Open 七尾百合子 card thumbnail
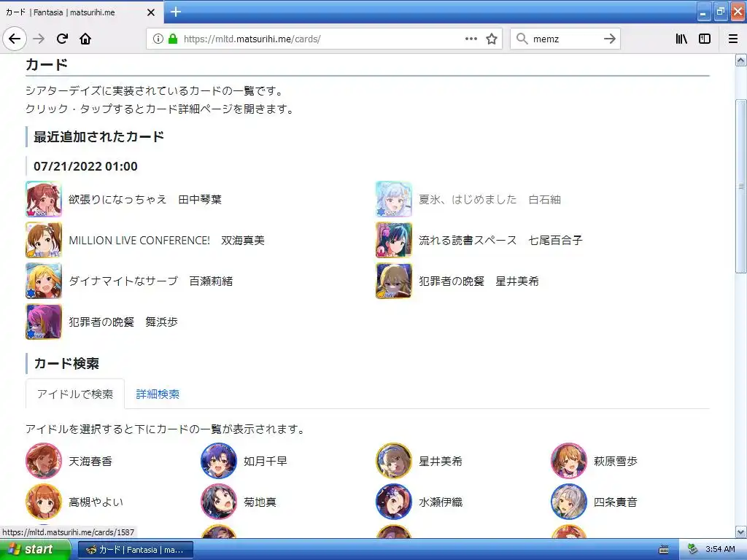Viewport: 747px width, 560px height. tap(393, 240)
